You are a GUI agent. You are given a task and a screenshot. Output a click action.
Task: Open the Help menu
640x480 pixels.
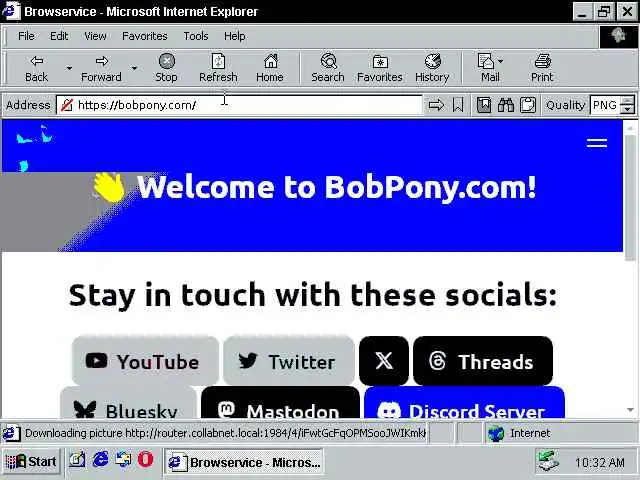[234, 36]
